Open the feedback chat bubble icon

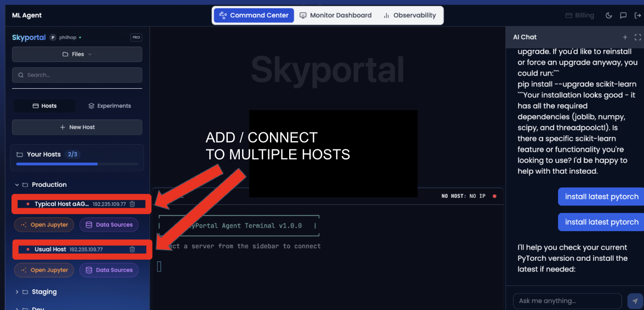coord(623,15)
